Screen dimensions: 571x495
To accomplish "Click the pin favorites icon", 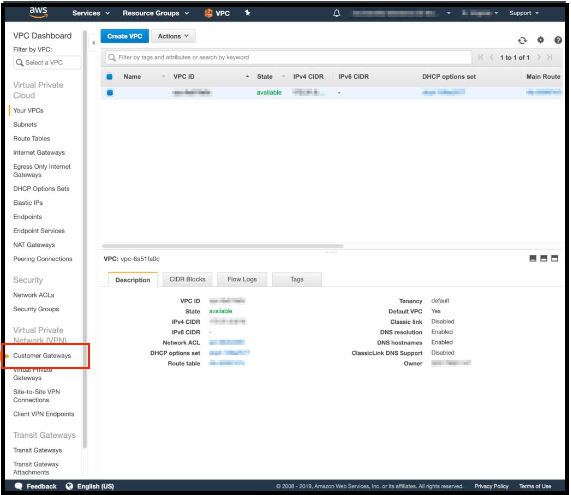I will click(x=247, y=13).
